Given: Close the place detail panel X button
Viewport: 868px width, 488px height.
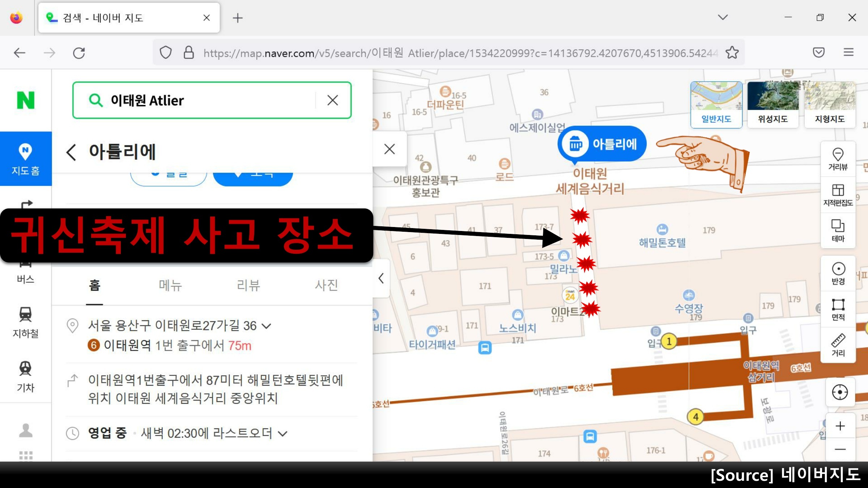Looking at the screenshot, I should point(390,149).
